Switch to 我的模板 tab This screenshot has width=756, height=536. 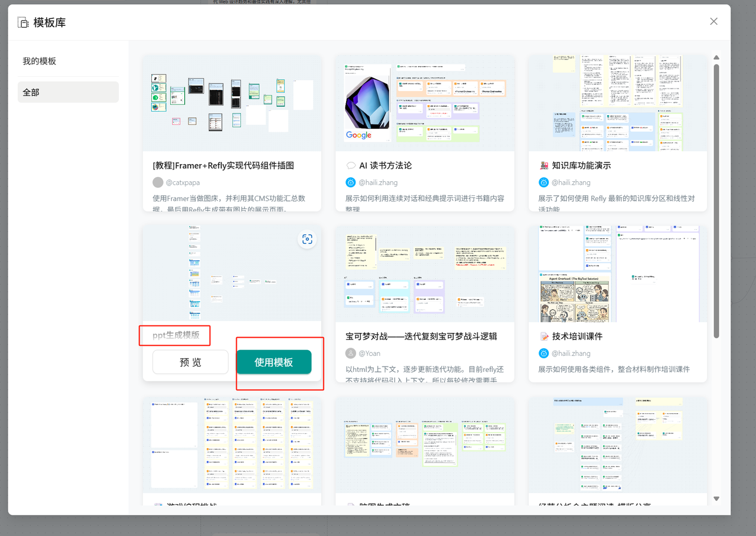tap(40, 61)
